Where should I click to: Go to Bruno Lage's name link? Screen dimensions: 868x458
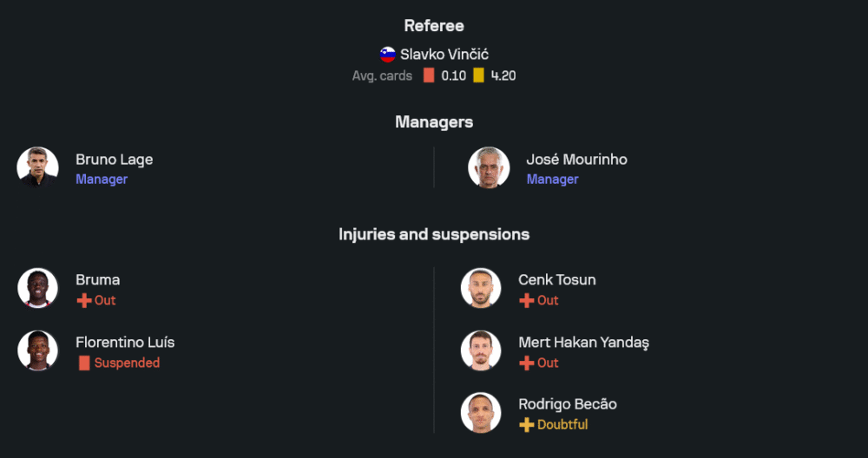point(114,160)
